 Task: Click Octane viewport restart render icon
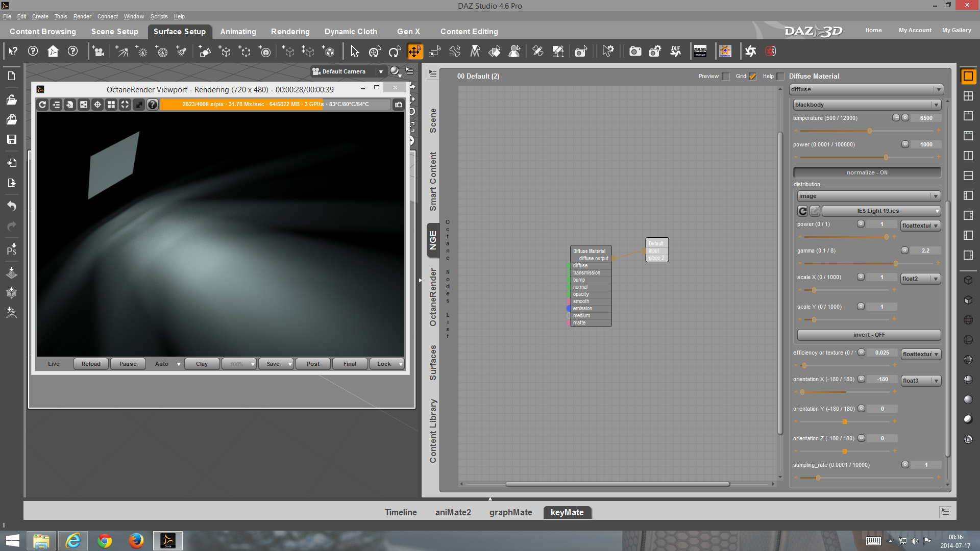pos(43,105)
